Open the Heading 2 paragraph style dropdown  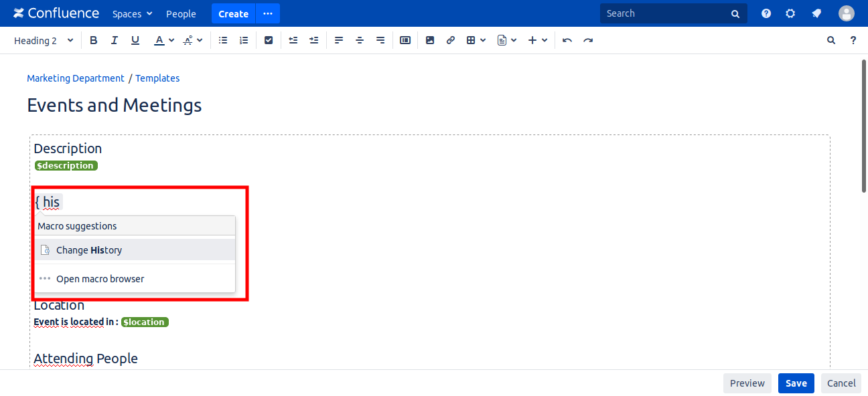[44, 40]
